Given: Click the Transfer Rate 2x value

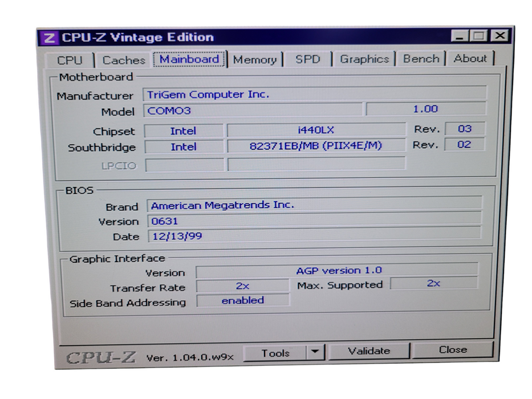Looking at the screenshot, I should click(242, 286).
